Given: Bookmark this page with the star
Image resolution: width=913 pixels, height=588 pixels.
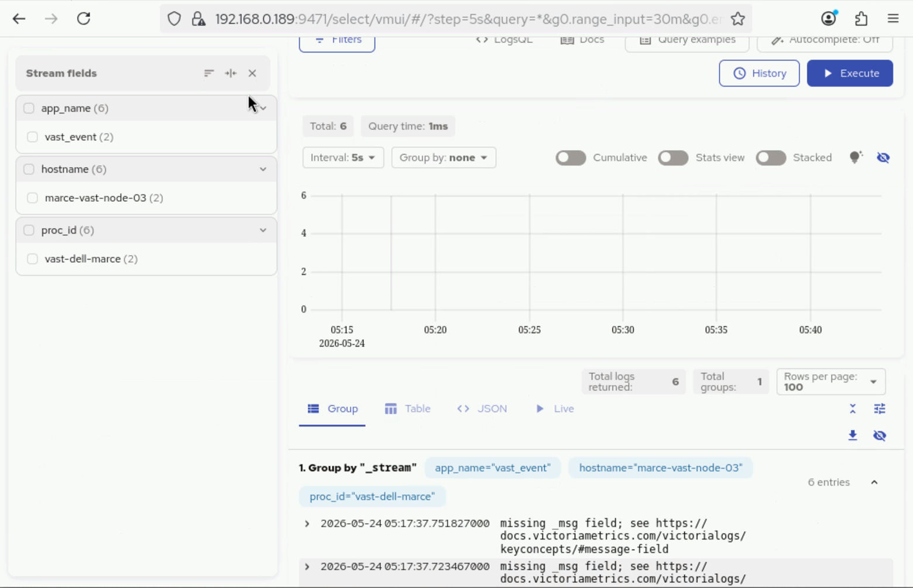Looking at the screenshot, I should click(738, 19).
